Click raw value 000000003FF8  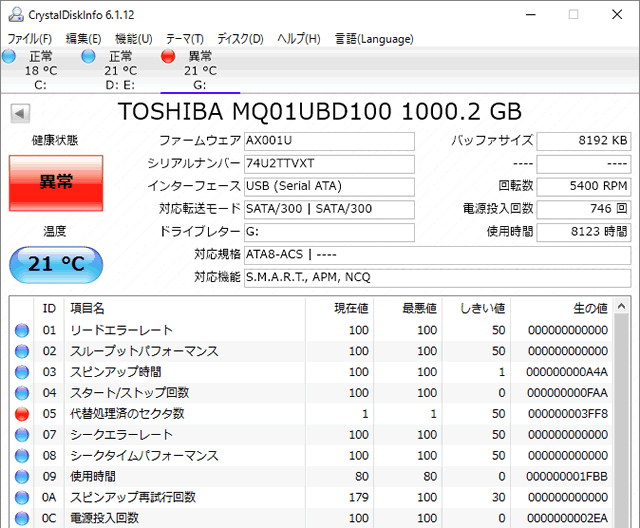pos(568,414)
